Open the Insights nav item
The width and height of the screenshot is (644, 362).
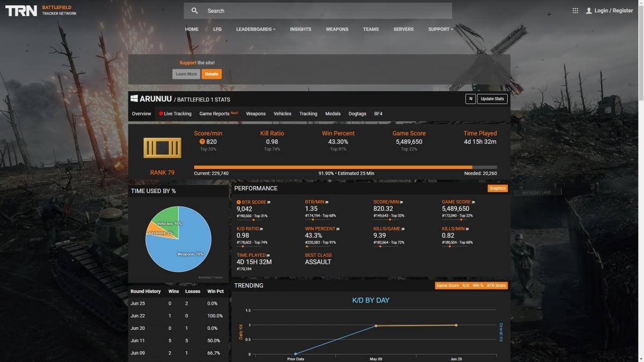coord(301,29)
